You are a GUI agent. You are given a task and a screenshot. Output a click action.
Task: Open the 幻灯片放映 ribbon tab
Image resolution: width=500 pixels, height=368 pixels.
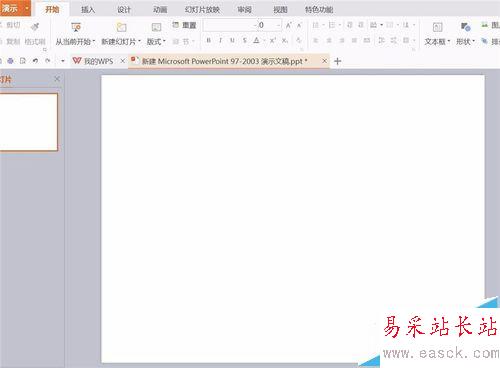pos(202,10)
